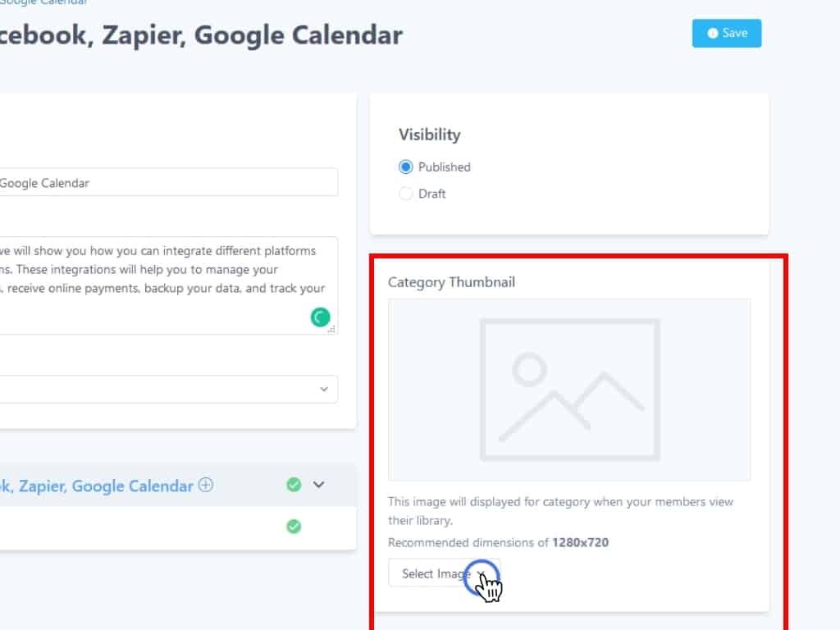Click the circle icon inside the Save button
Viewport: 840px width, 630px height.
point(713,34)
